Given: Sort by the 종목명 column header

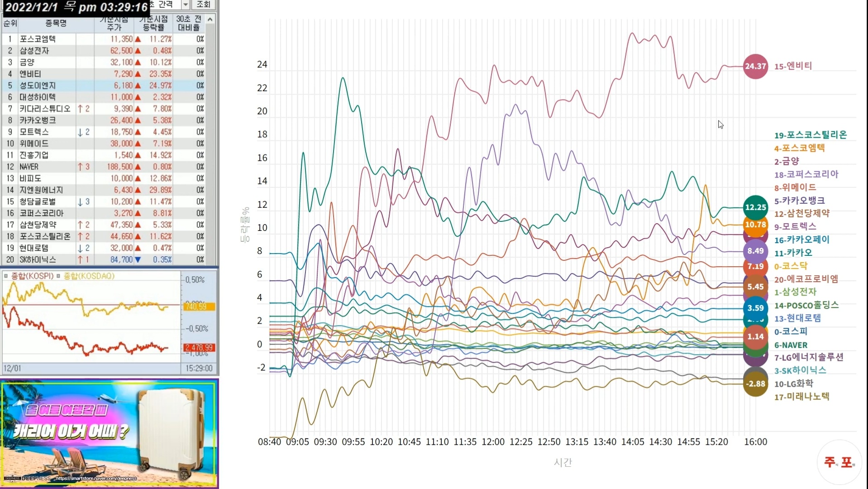Looking at the screenshot, I should [x=56, y=23].
